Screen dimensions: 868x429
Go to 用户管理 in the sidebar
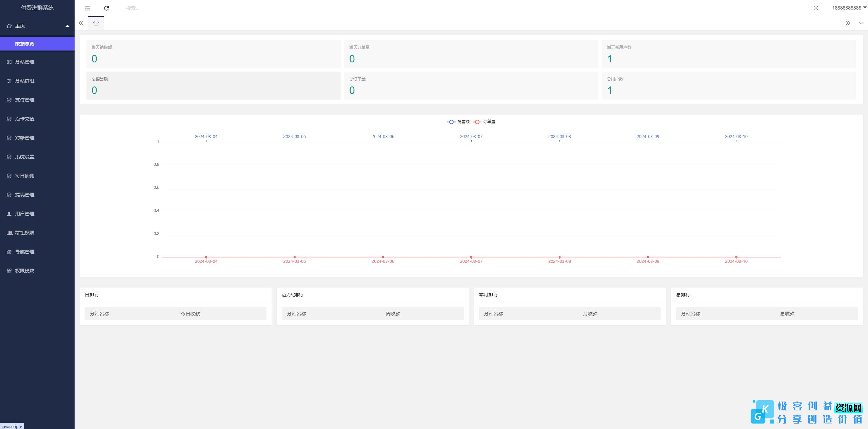point(25,214)
